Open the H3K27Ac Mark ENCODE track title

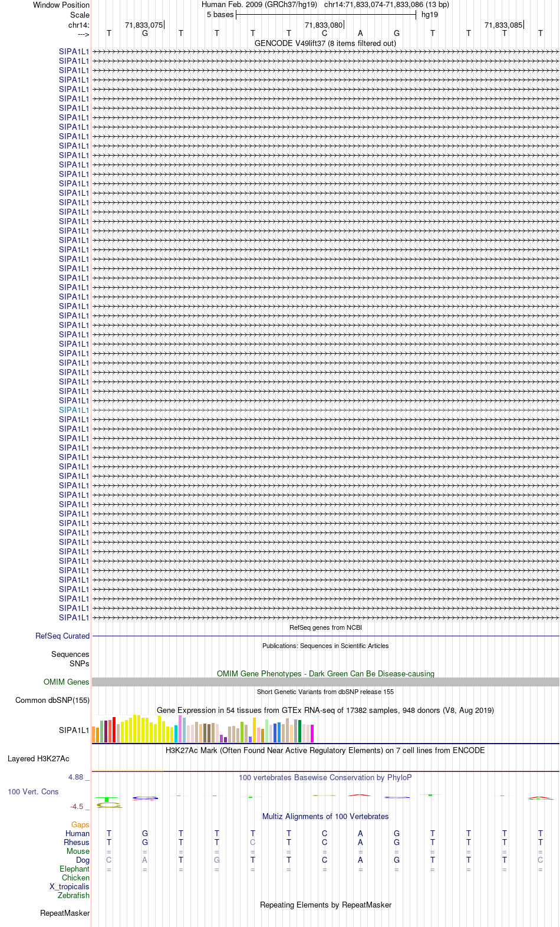click(x=325, y=750)
